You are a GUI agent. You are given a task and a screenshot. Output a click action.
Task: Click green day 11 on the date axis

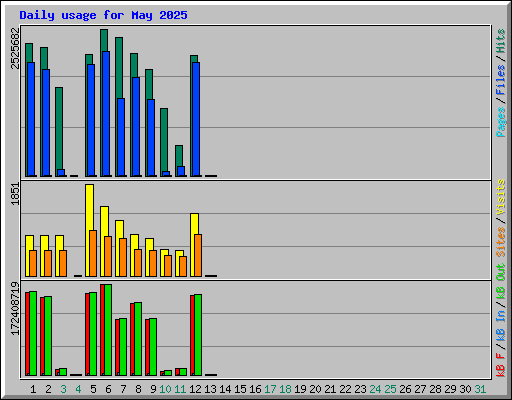[x=180, y=389]
